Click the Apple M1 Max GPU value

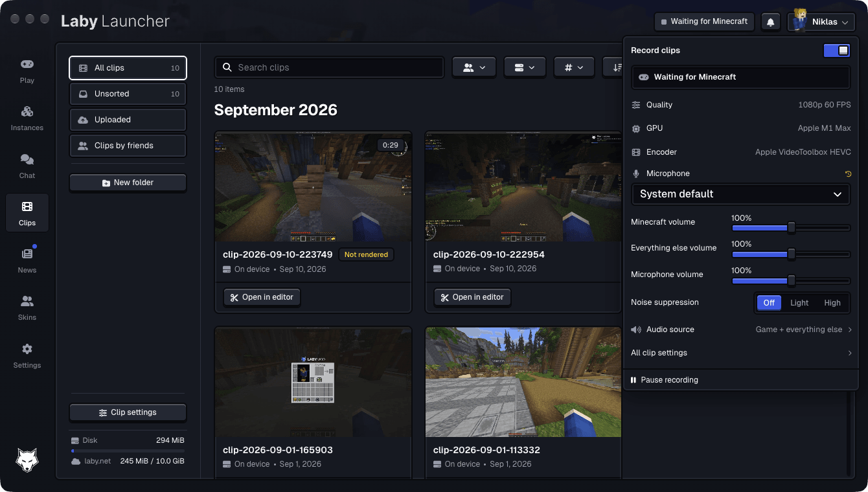pos(824,128)
